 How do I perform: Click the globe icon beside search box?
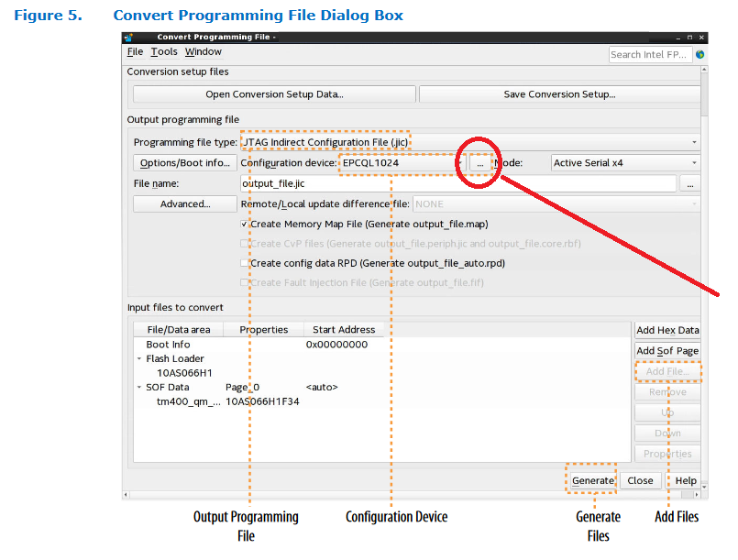699,55
